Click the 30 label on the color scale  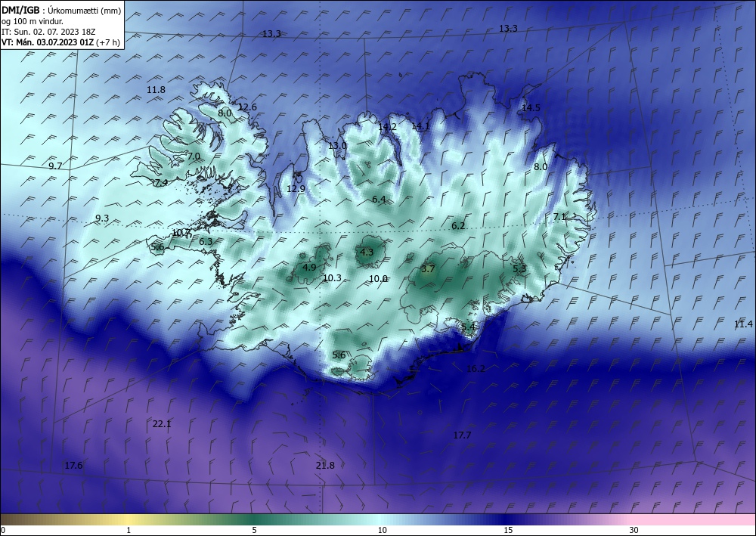point(634,531)
